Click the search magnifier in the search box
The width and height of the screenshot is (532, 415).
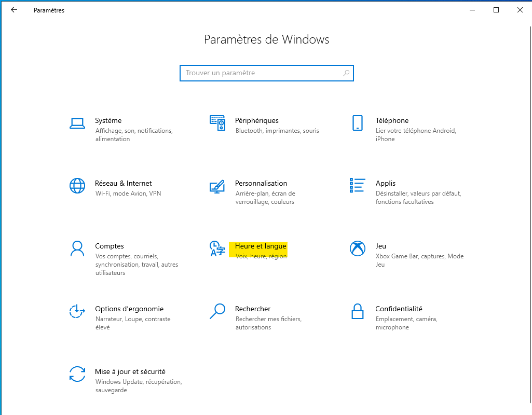pyautogui.click(x=346, y=73)
